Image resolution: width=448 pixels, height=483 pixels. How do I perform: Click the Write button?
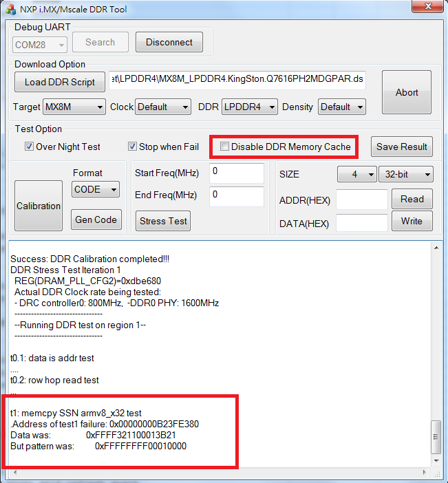pos(412,221)
